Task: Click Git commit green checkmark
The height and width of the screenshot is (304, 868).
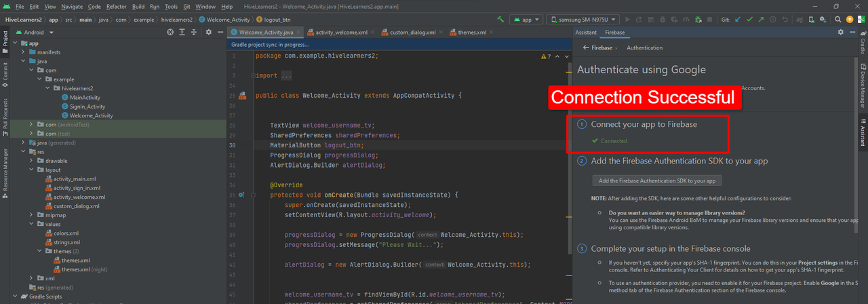Action: click(x=749, y=20)
